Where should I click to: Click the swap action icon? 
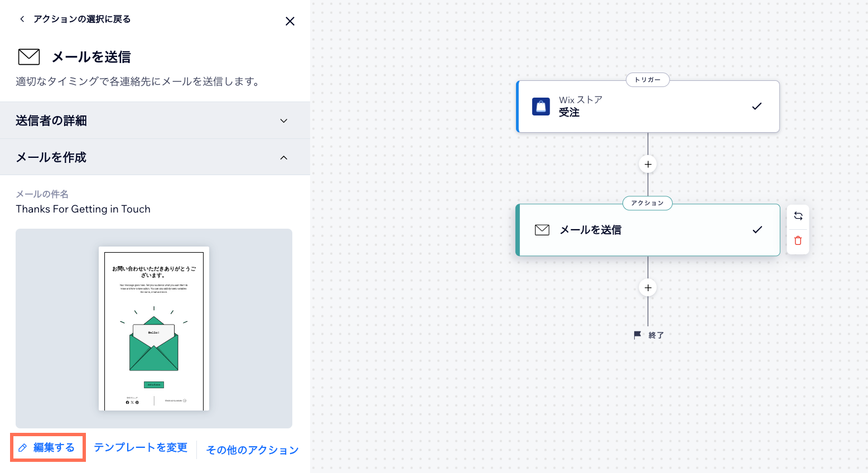tap(798, 216)
